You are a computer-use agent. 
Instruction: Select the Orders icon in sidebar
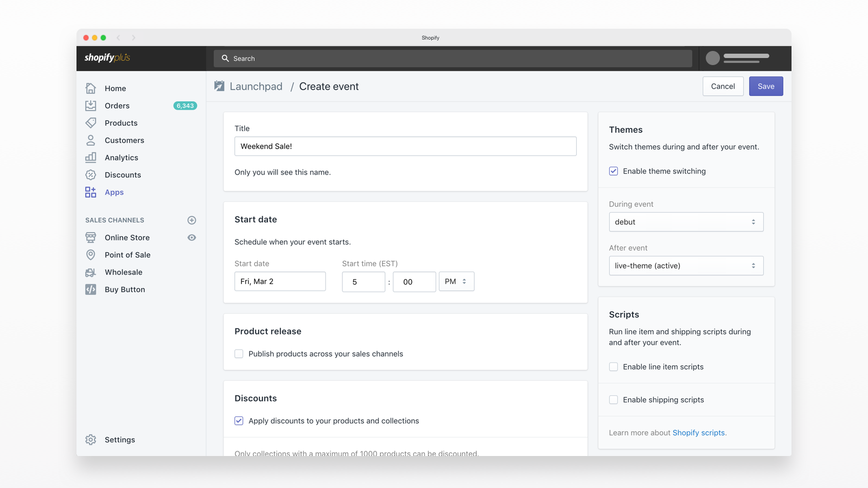coord(90,105)
